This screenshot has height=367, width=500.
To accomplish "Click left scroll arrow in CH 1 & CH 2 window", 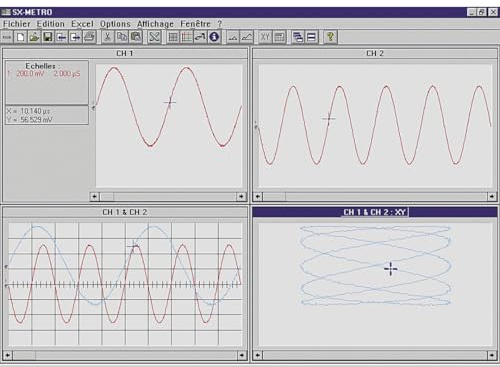I will click(7, 355).
